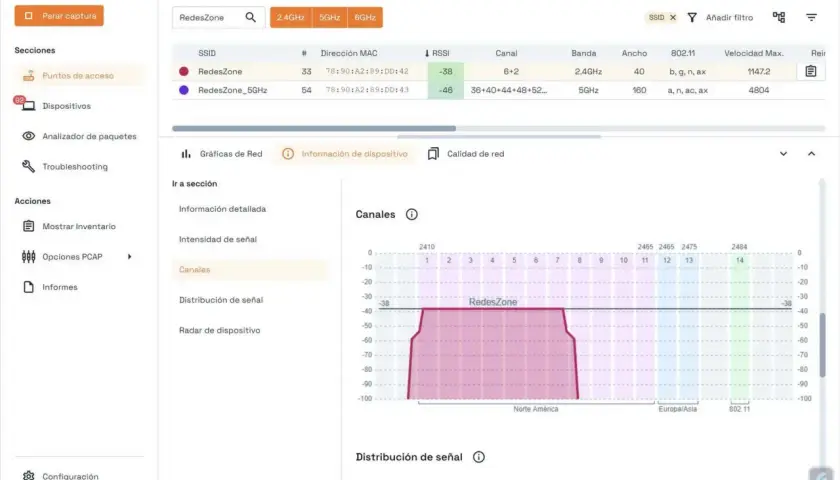Click the details panel vertical scrollbar
The image size is (840, 480).
(x=822, y=344)
